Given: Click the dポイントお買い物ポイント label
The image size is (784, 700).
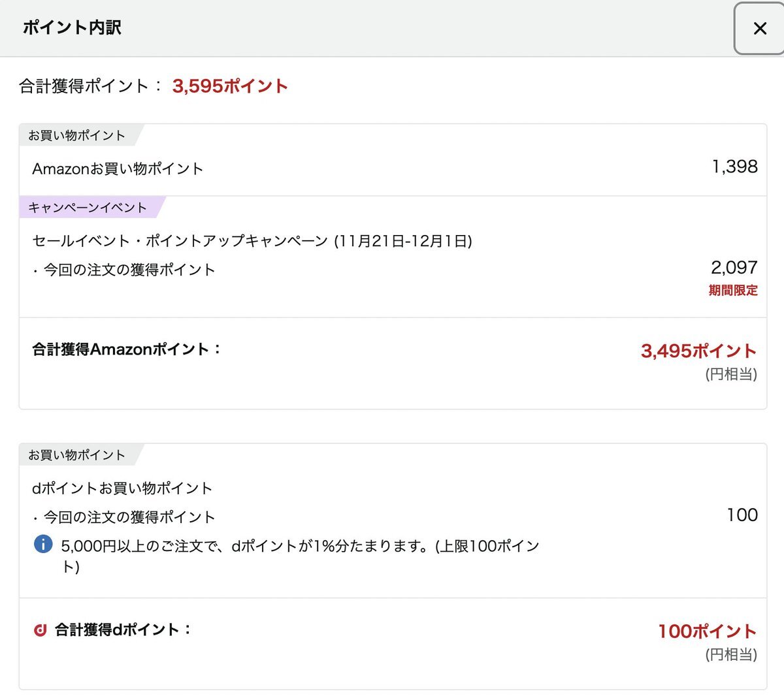Looking at the screenshot, I should (x=122, y=488).
